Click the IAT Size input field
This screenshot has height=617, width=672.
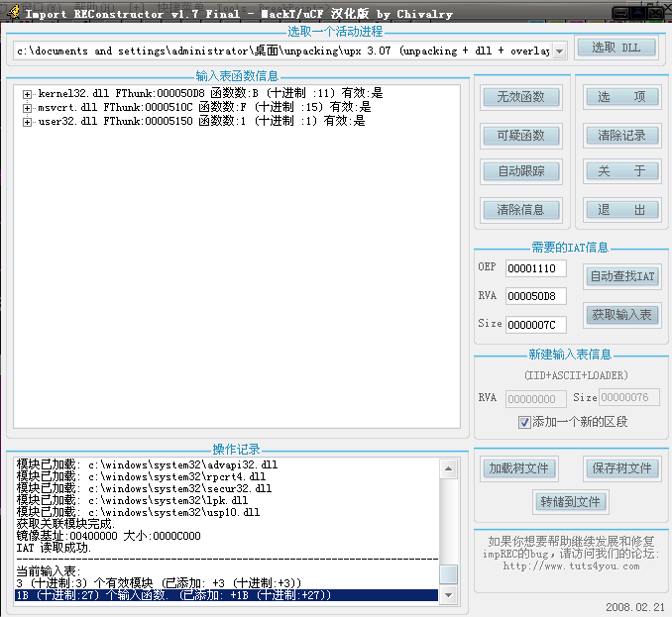click(535, 325)
